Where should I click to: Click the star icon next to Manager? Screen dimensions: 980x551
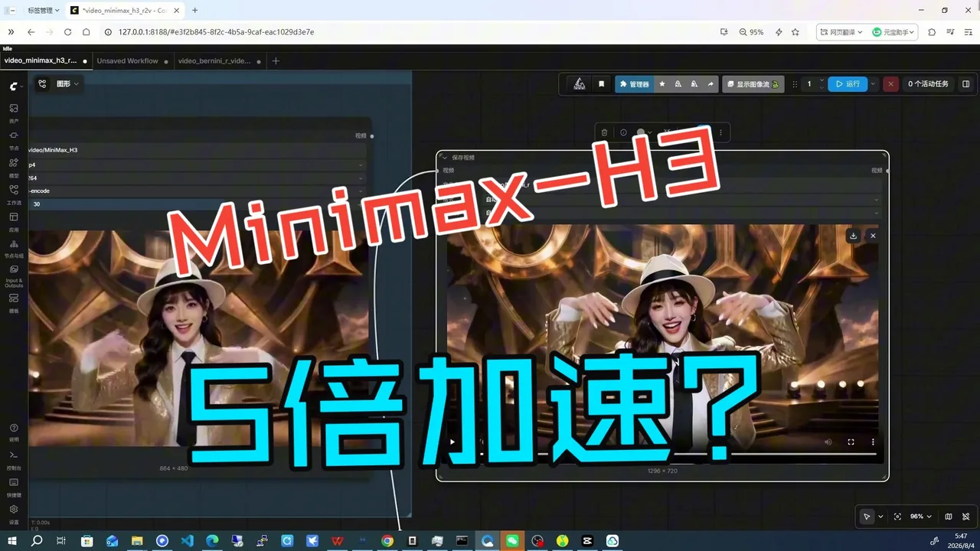pos(662,84)
